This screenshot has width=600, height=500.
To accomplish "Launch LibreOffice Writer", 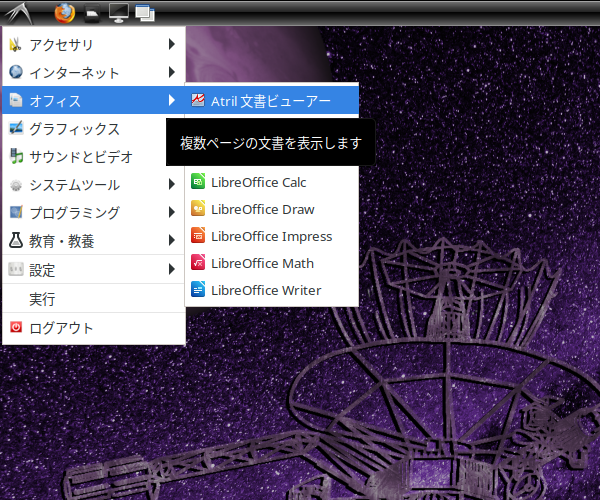I will (x=272, y=290).
